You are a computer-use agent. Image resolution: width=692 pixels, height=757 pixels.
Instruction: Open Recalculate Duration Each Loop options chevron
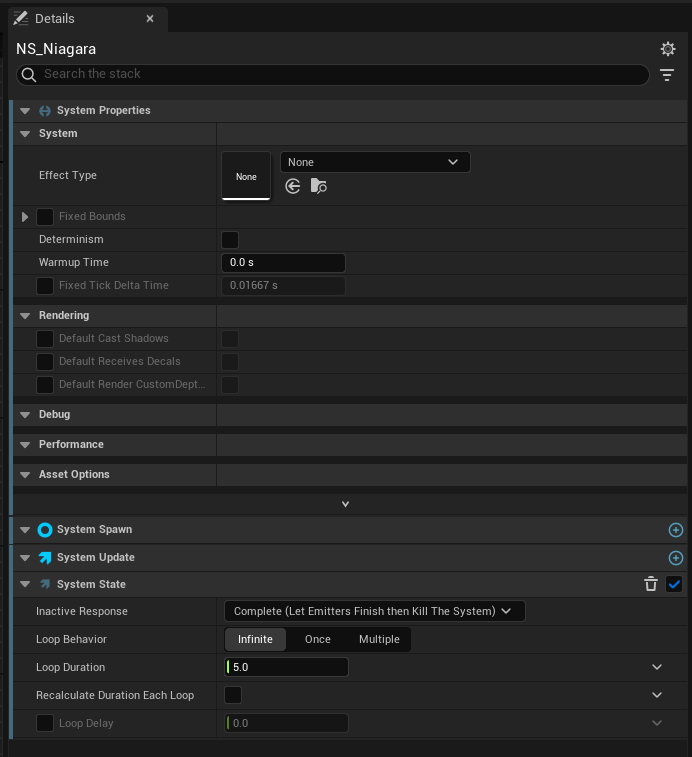[x=657, y=695]
